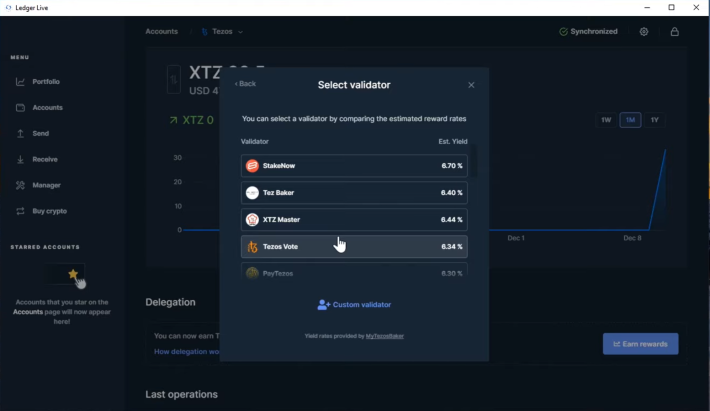Select the StakeNow validator row
710x411 pixels.
pyautogui.click(x=354, y=166)
